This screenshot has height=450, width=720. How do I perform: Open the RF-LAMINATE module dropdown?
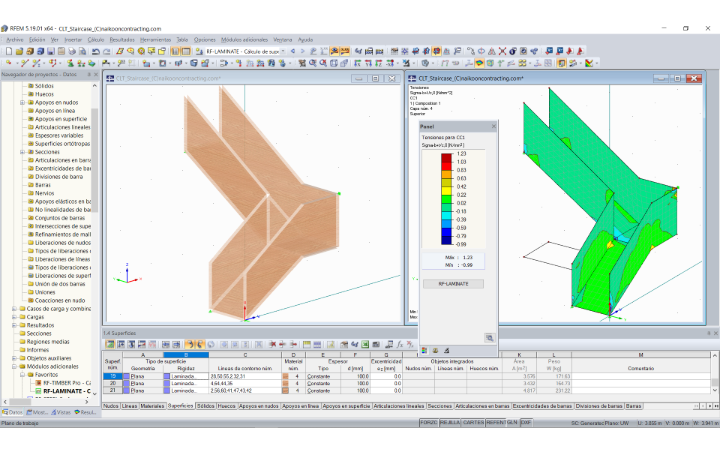point(283,51)
